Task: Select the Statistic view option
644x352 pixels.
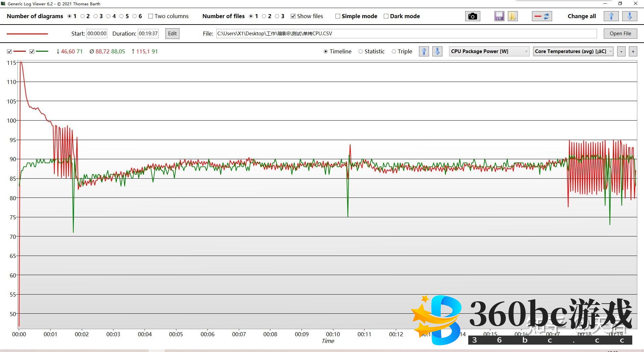Action: tap(361, 51)
